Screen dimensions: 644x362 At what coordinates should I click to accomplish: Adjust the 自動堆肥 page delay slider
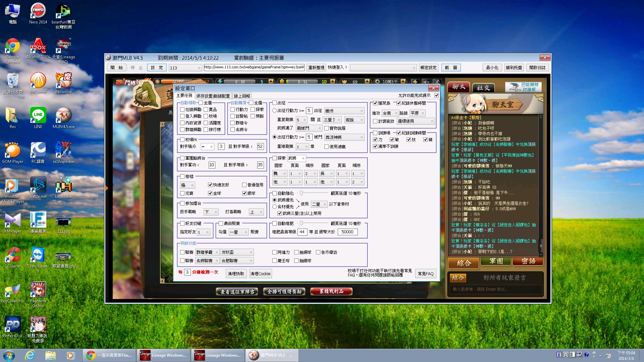pos(301,224)
